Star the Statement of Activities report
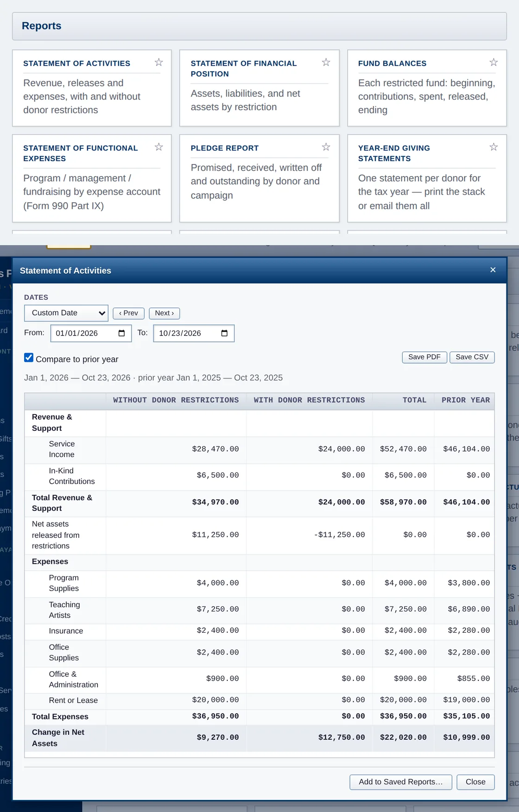Screen dimensions: 519x812 (159, 62)
